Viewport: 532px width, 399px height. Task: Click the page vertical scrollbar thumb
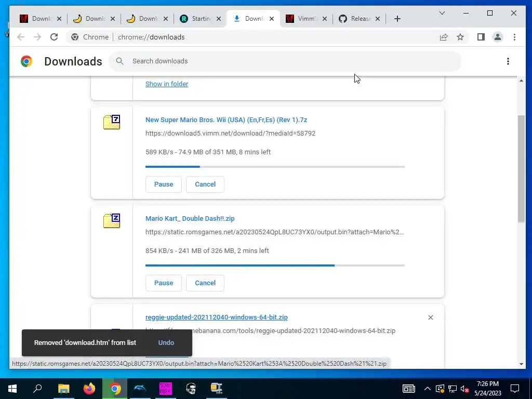(521, 169)
